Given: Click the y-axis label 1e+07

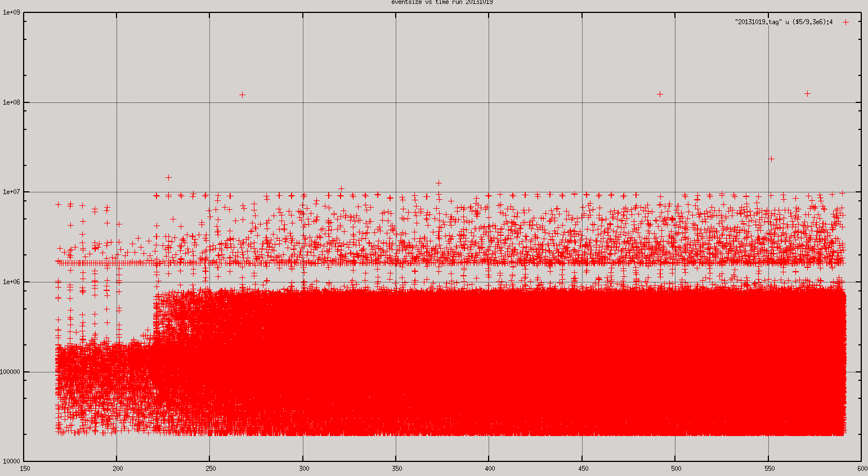Looking at the screenshot, I should pos(11,192).
